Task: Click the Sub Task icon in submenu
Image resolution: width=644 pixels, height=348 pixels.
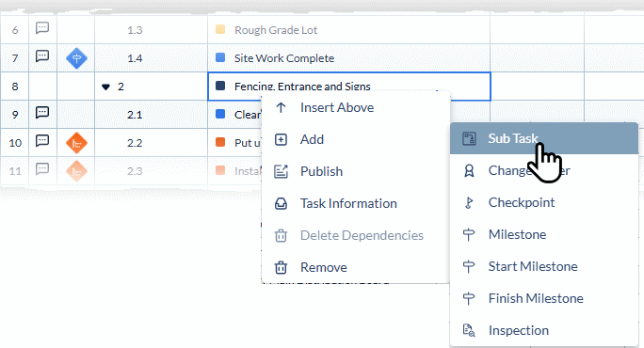Action: click(x=469, y=138)
